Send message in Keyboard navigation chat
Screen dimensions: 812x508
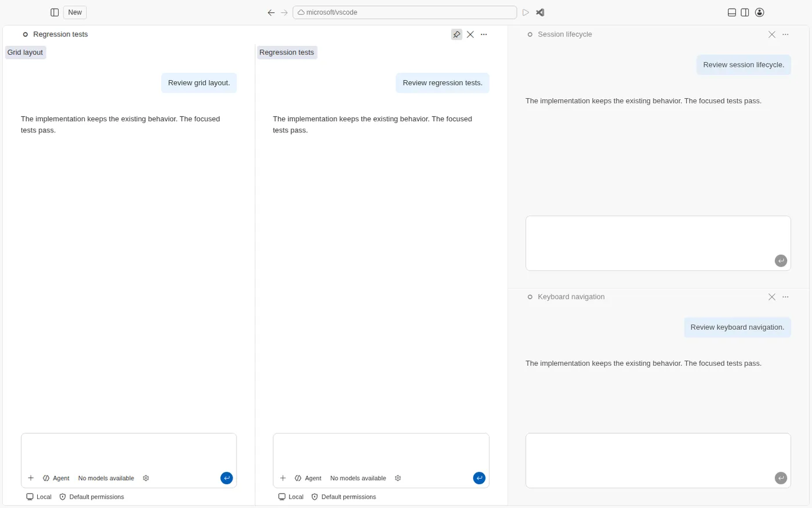[781, 478]
